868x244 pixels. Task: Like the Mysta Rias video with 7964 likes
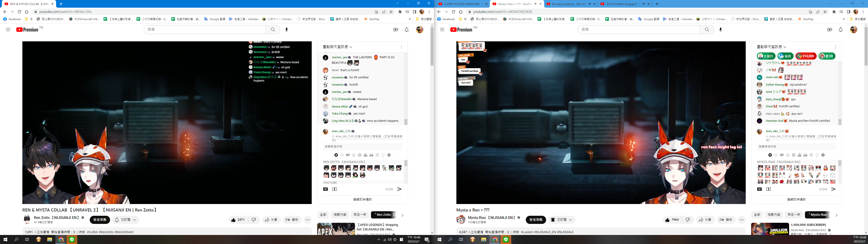click(672, 220)
